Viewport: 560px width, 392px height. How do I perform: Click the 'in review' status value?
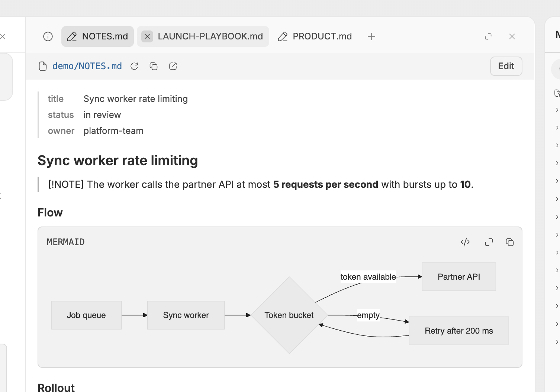point(102,115)
